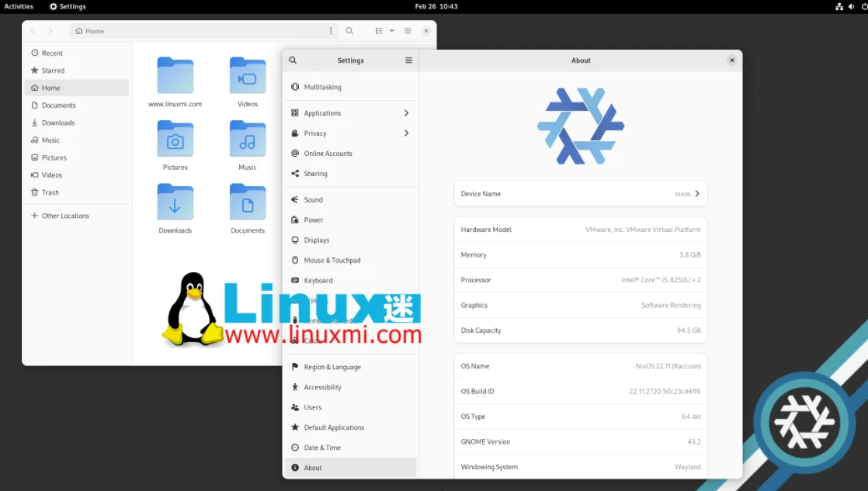868x491 pixels.
Task: Activate search in the Files window
Action: tap(349, 30)
